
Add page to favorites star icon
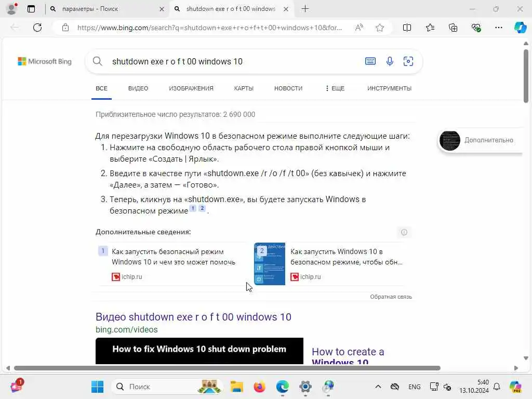380,28
